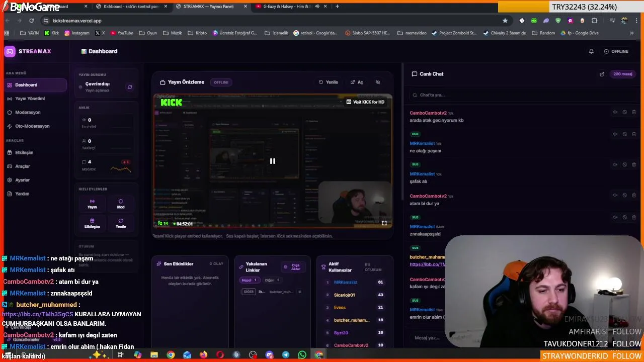Focus the Mesaj yaz chat input field

[428, 338]
